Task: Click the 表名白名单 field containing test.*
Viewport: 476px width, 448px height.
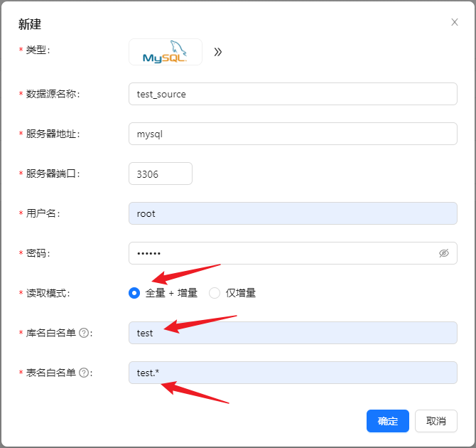Action: tap(292, 373)
